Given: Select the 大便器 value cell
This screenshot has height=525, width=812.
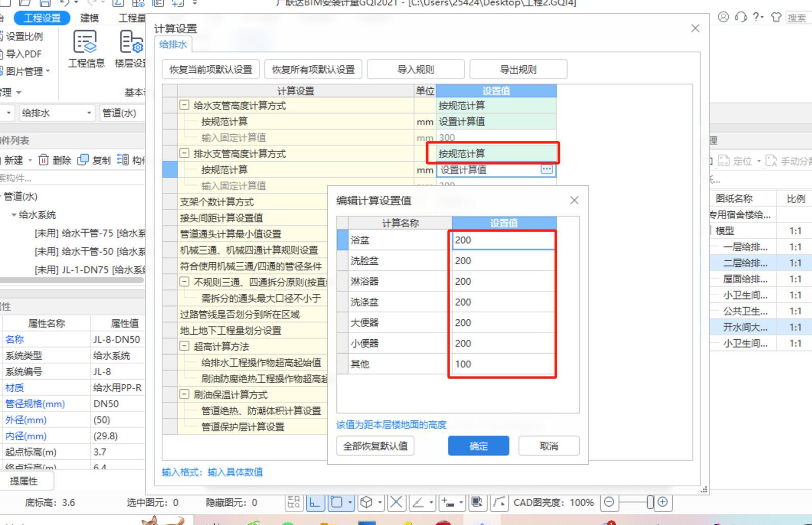Looking at the screenshot, I should coord(503,322).
